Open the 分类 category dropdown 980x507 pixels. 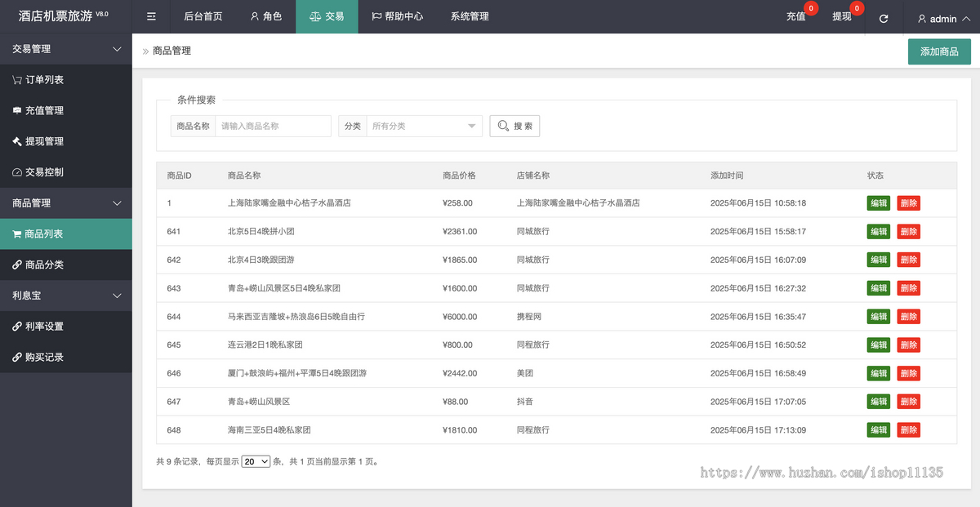click(425, 126)
